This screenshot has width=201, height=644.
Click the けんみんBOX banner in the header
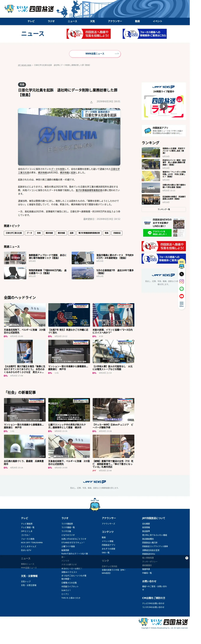89,34
